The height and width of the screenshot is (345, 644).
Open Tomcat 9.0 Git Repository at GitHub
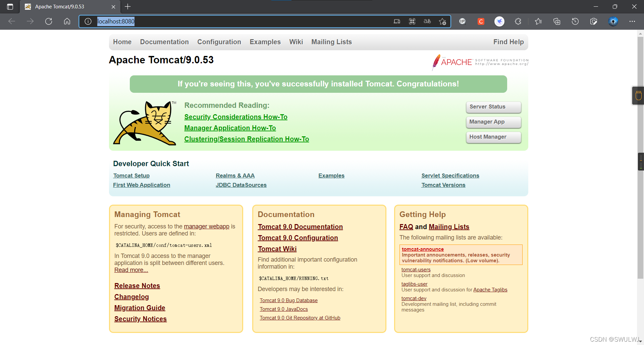[x=300, y=318]
